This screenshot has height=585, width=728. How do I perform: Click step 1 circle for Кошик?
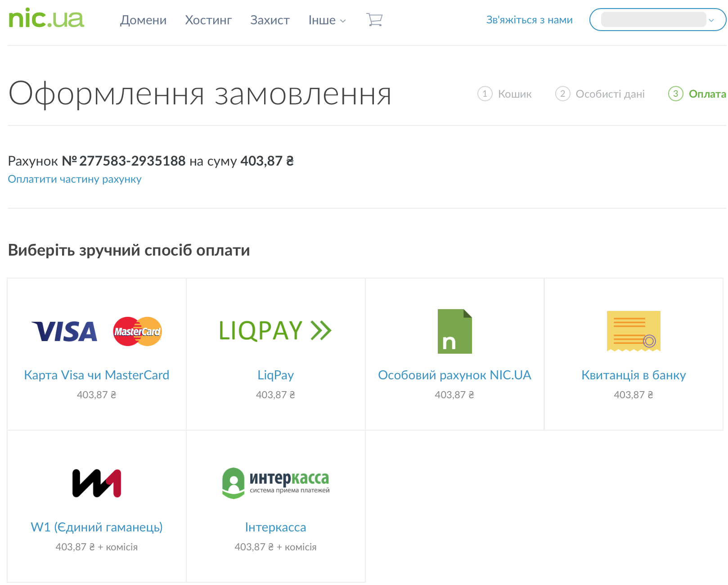point(485,94)
